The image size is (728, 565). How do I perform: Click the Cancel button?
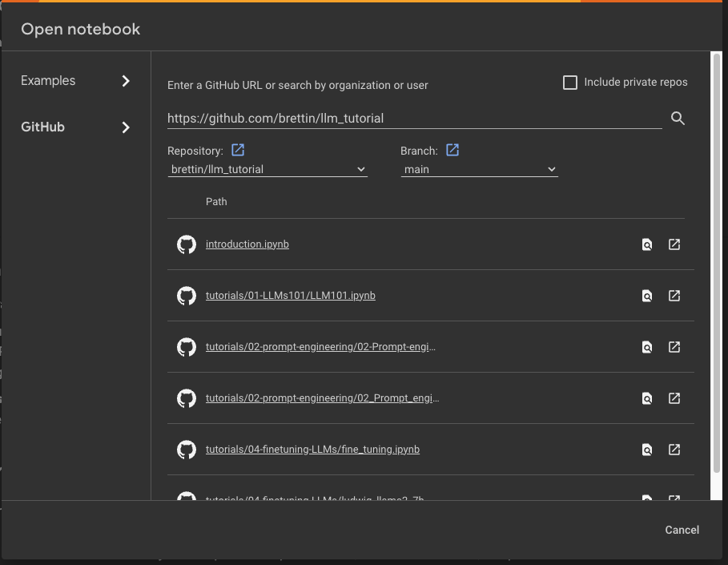pyautogui.click(x=682, y=531)
